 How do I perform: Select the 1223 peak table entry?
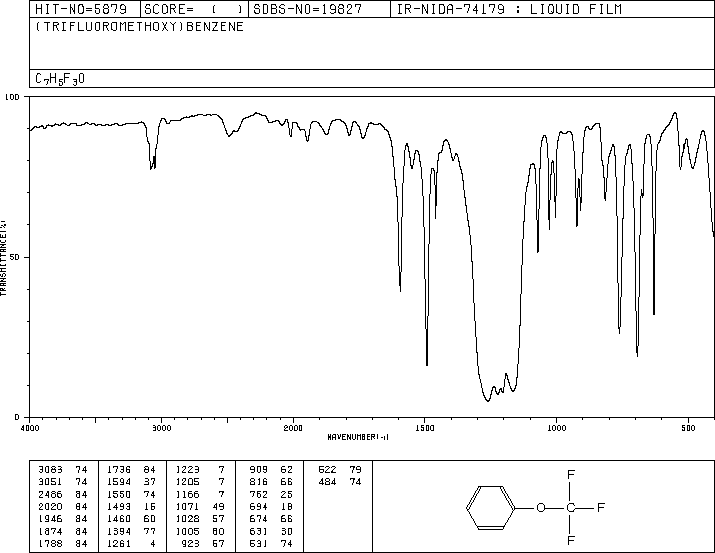[x=200, y=470]
